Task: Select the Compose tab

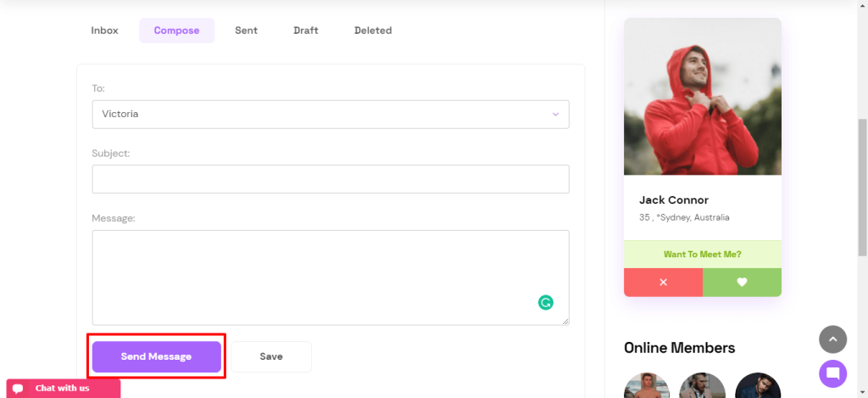Action: pos(176,31)
